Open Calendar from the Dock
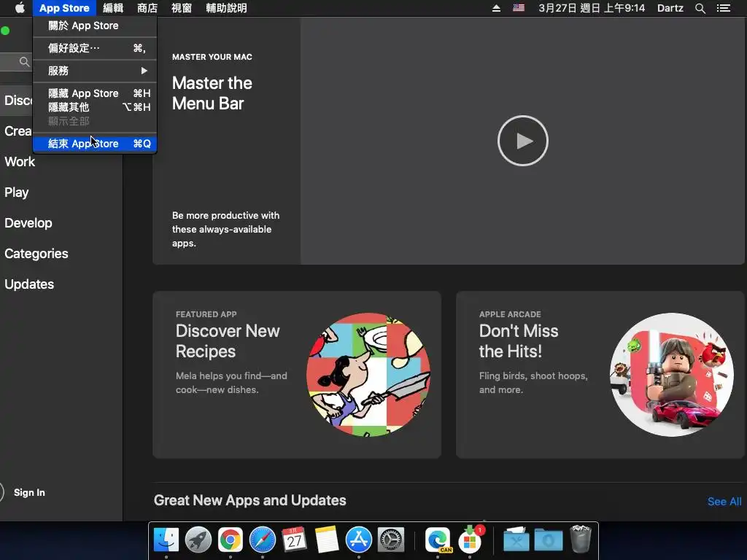 [x=295, y=540]
